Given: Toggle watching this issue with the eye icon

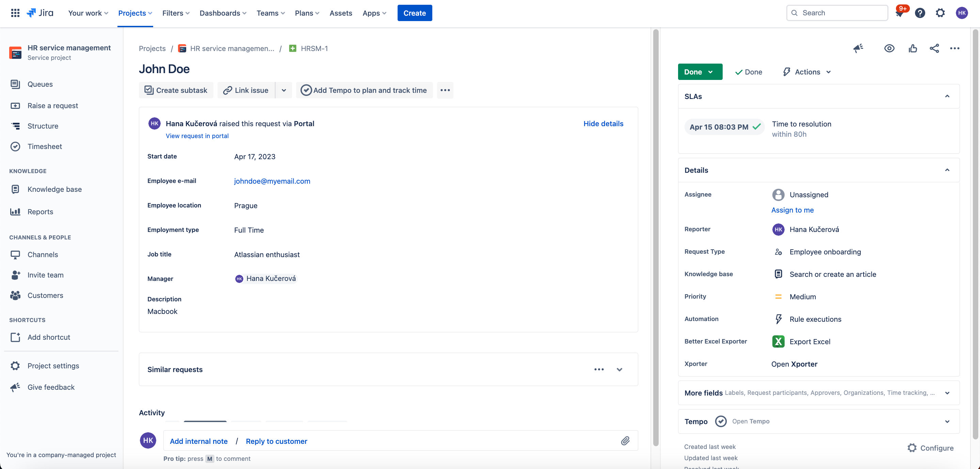Looking at the screenshot, I should point(889,49).
